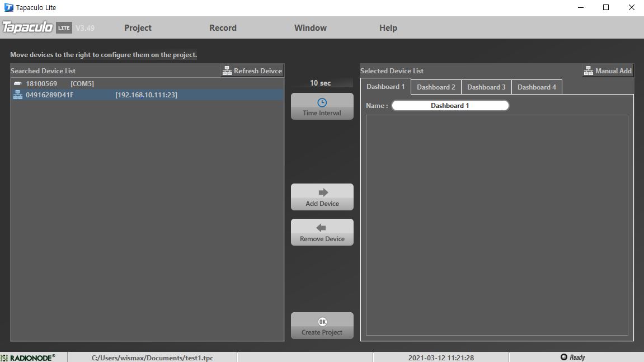Close the Tapaculo Lite window
Image resolution: width=644 pixels, height=362 pixels.
click(632, 7)
